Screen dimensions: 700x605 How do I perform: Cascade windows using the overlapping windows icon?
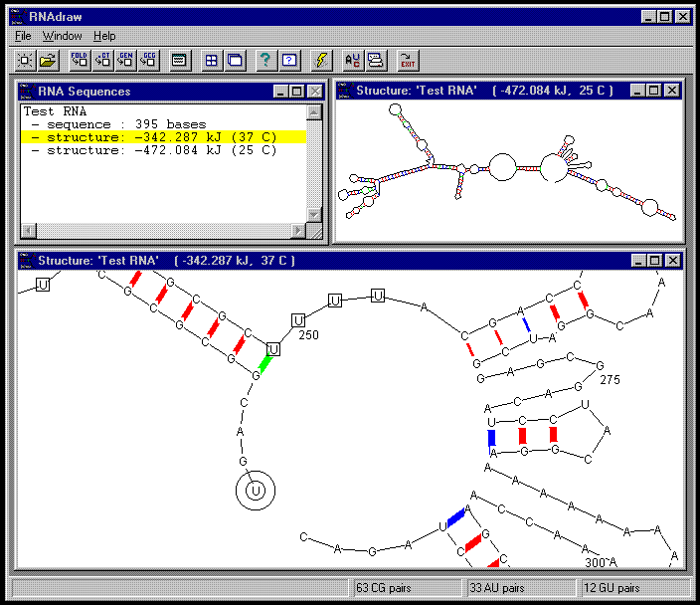(235, 60)
